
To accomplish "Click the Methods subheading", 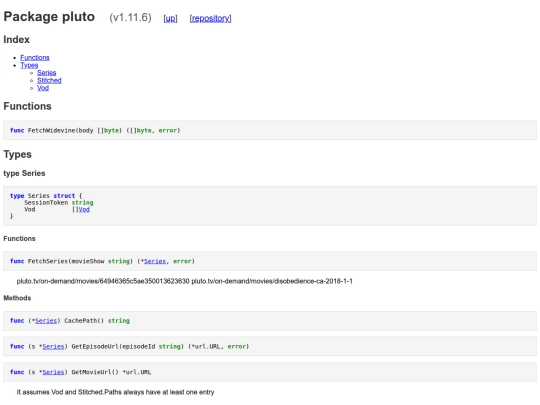I will [17, 298].
